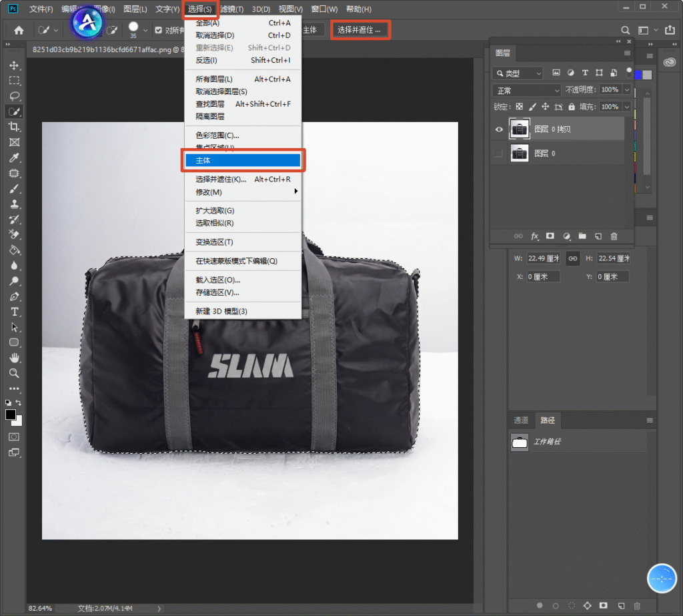This screenshot has height=616, width=683.
Task: Select the Clone Stamp tool
Action: [14, 204]
